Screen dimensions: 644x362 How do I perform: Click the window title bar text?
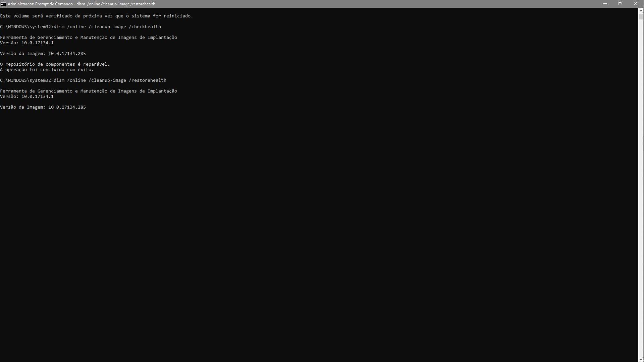(82, 4)
